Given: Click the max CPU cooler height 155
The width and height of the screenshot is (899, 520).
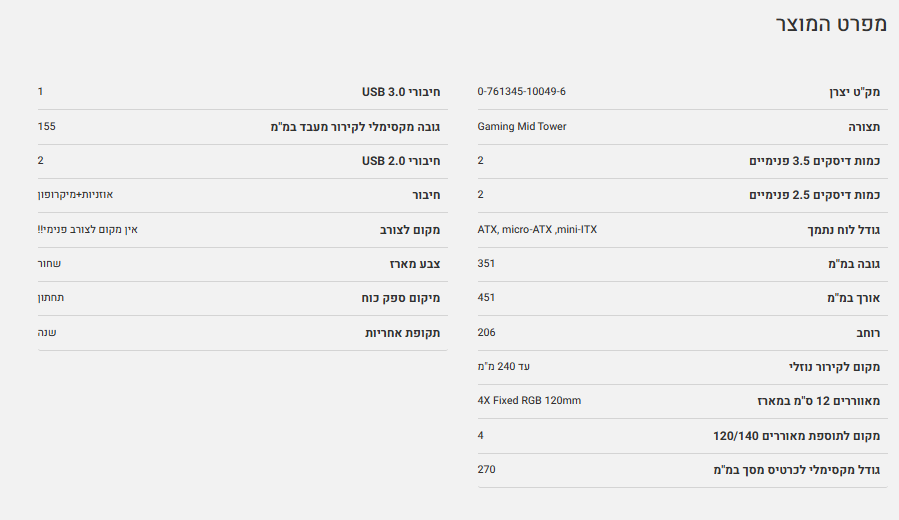Looking at the screenshot, I should pos(46,127).
